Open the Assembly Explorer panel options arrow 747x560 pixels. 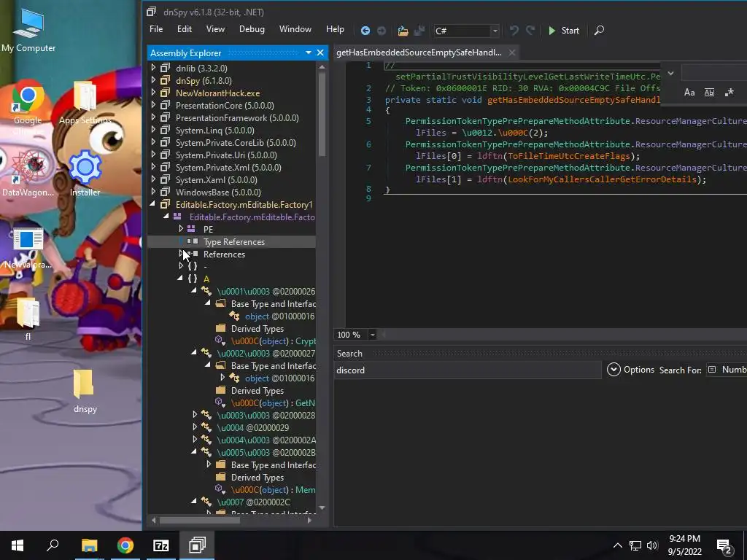pyautogui.click(x=309, y=52)
